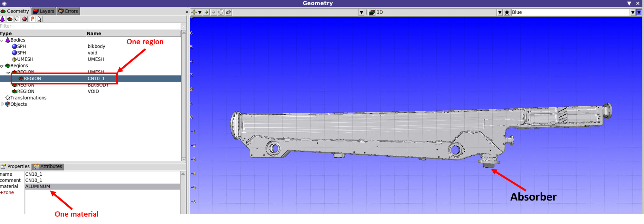
Task: Collapse the Bodies tree node
Action: pyautogui.click(x=2, y=40)
